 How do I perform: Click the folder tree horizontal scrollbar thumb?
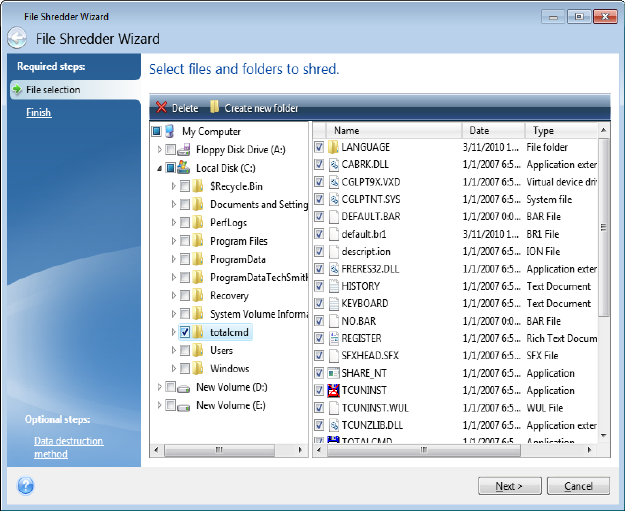coord(219,450)
